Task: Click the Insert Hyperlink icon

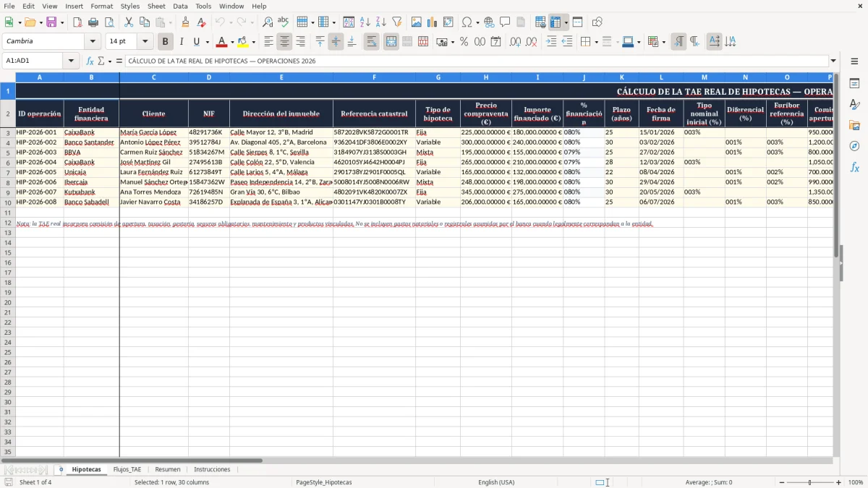Action: 489,22
